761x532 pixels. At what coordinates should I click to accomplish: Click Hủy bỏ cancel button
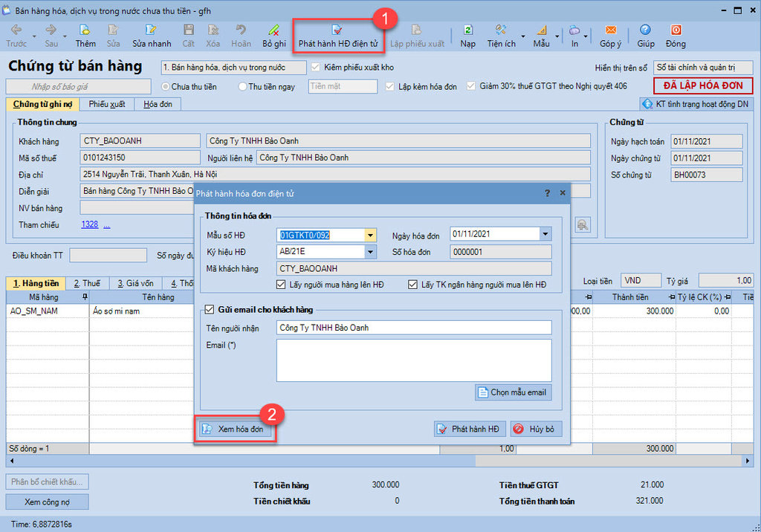pos(537,429)
